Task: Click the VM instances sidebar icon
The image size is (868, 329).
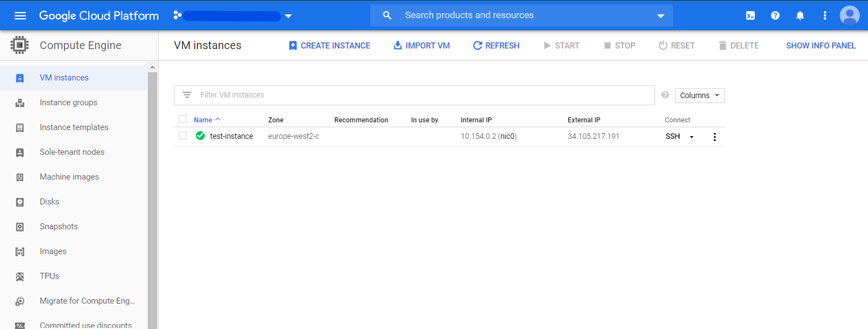Action: click(20, 78)
